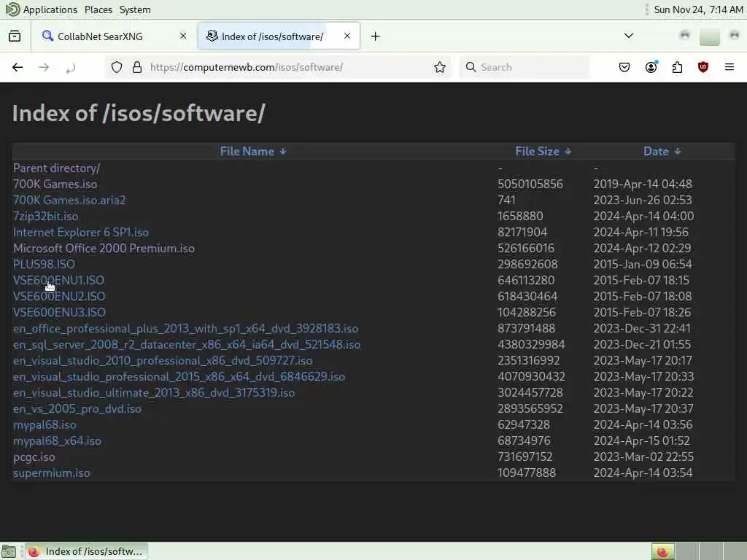Open the Applications menu

click(50, 9)
